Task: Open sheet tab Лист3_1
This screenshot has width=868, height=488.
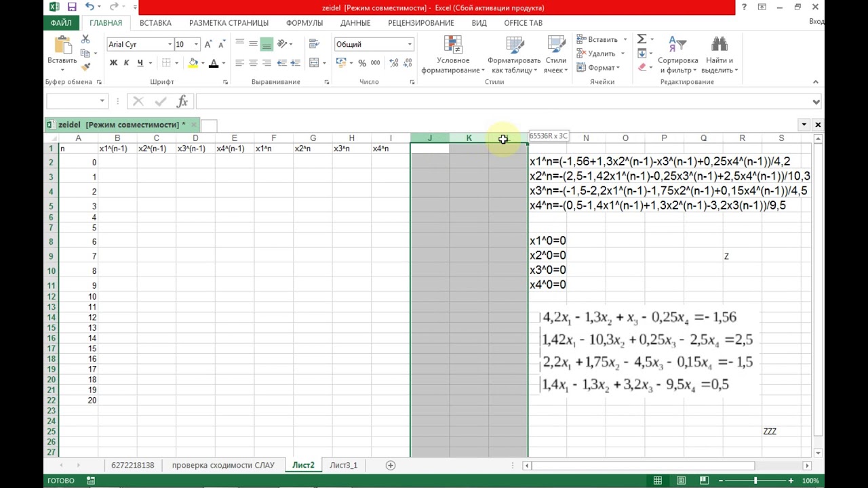Action: point(343,465)
